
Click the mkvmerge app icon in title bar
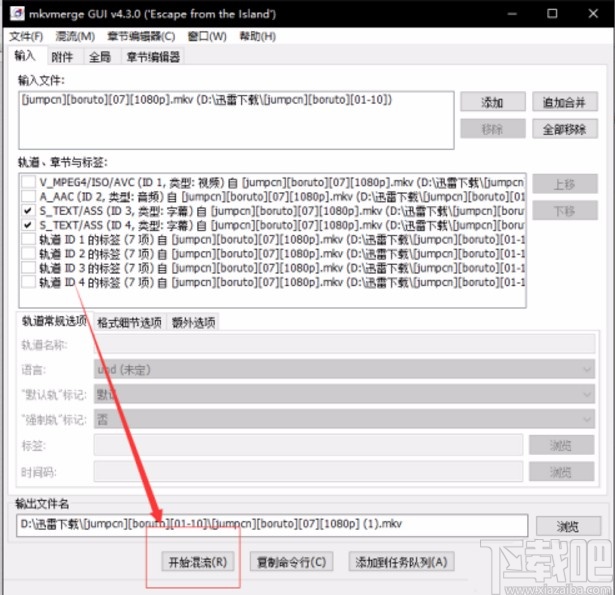pos(17,14)
